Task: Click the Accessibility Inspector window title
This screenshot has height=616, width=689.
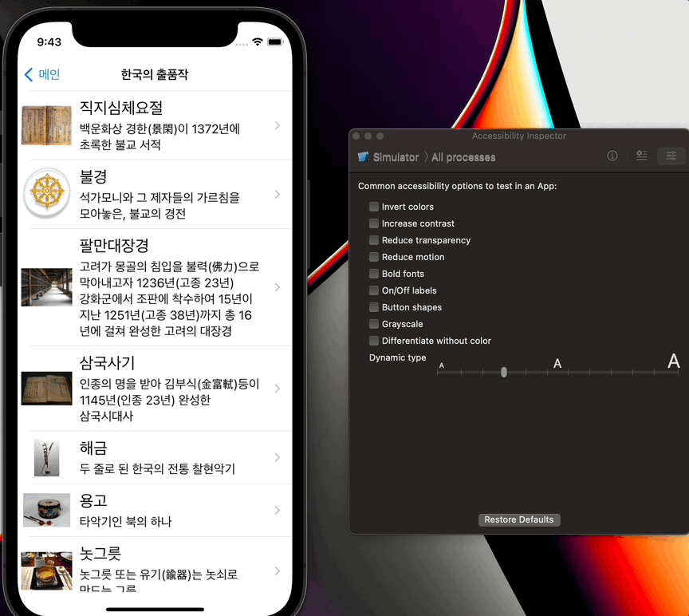Action: pyautogui.click(x=519, y=136)
